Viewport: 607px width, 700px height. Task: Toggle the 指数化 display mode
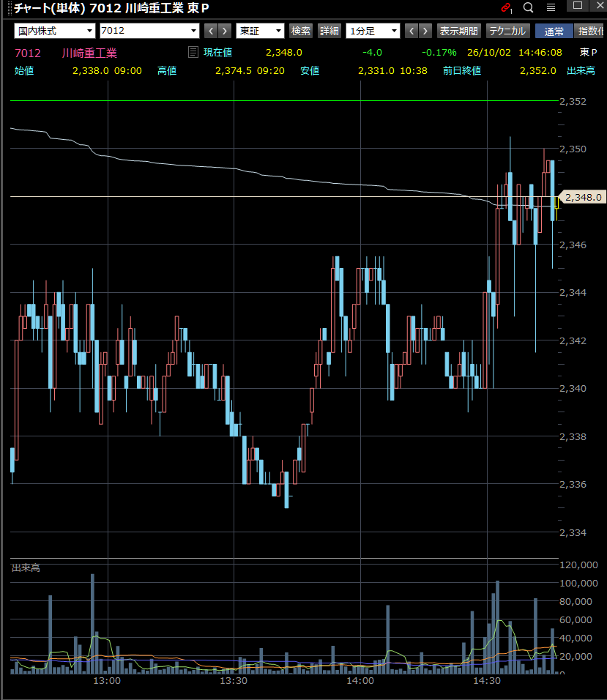click(590, 31)
